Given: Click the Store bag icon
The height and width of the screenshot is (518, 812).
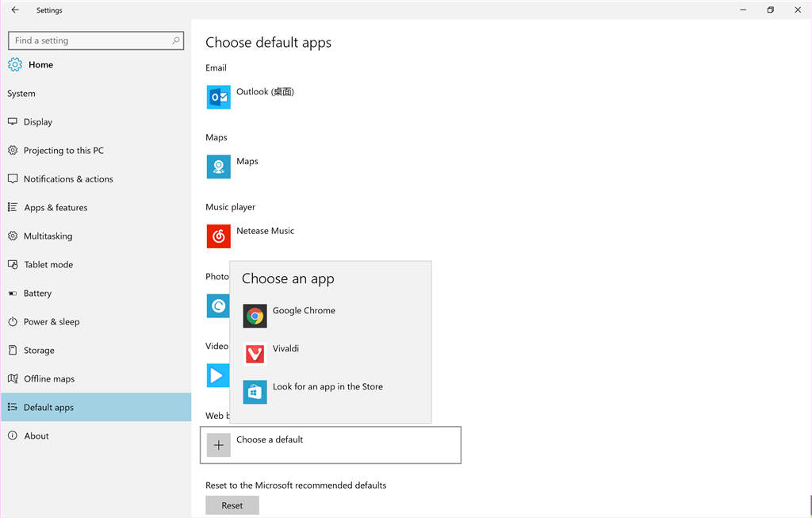Looking at the screenshot, I should pyautogui.click(x=255, y=392).
